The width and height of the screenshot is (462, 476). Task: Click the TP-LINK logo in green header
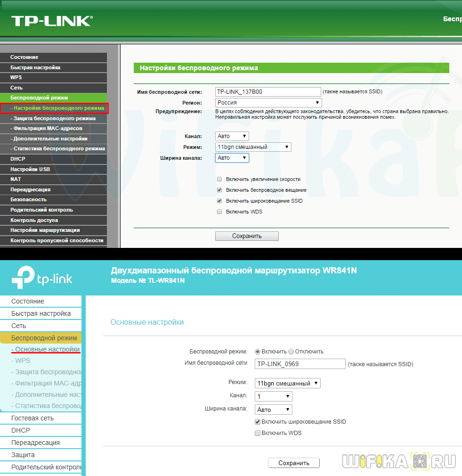[x=52, y=21]
